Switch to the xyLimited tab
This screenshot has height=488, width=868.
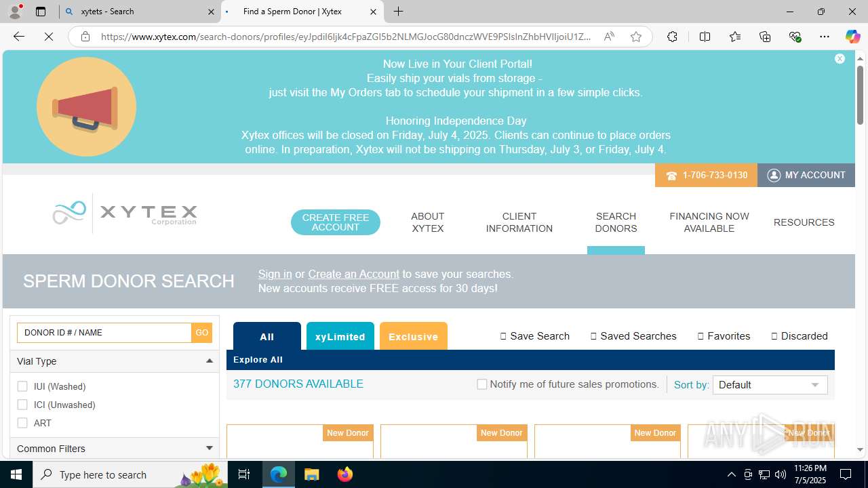coord(340,336)
